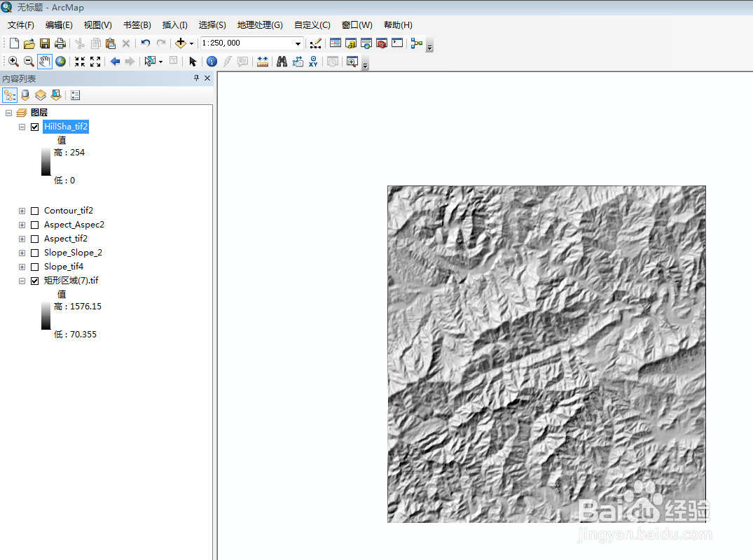Print the current map
The height and width of the screenshot is (560, 753).
click(x=60, y=43)
